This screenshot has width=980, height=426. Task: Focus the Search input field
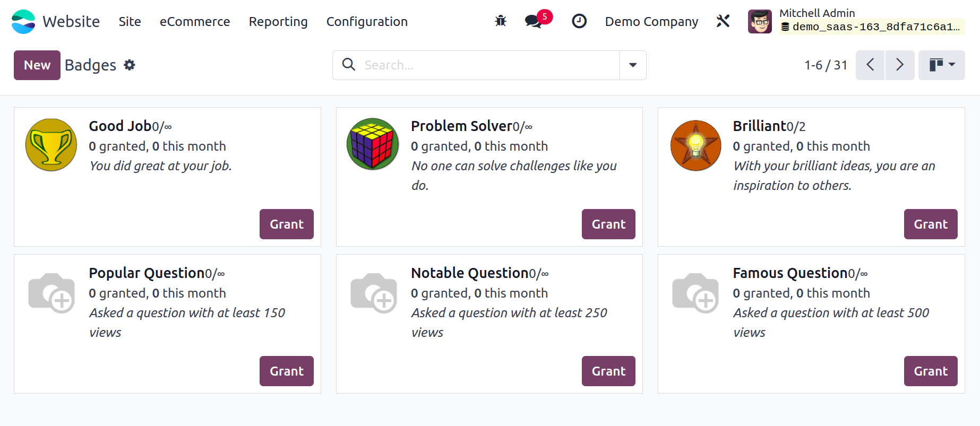[x=489, y=65]
